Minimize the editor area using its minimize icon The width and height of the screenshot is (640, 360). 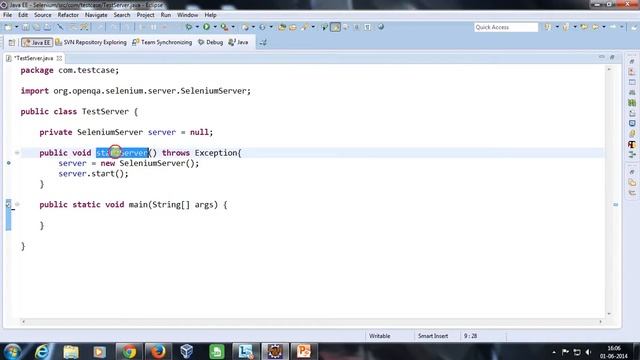(602, 57)
